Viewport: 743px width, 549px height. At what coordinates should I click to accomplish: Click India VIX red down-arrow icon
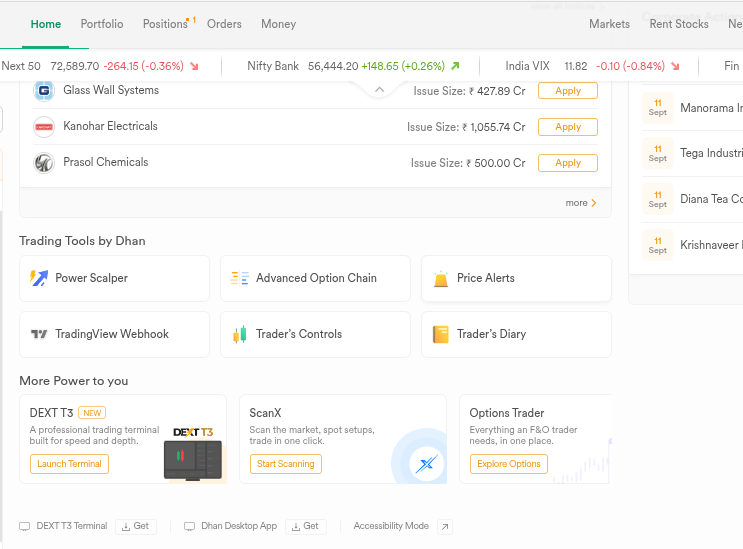675,66
